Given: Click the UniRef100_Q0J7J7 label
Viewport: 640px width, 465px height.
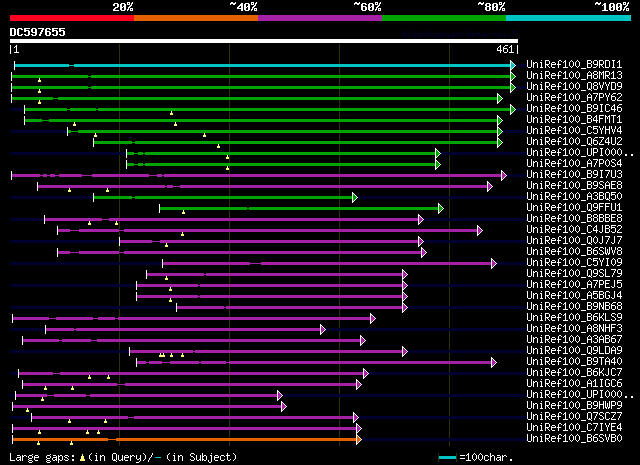Looking at the screenshot, I should coord(574,240).
